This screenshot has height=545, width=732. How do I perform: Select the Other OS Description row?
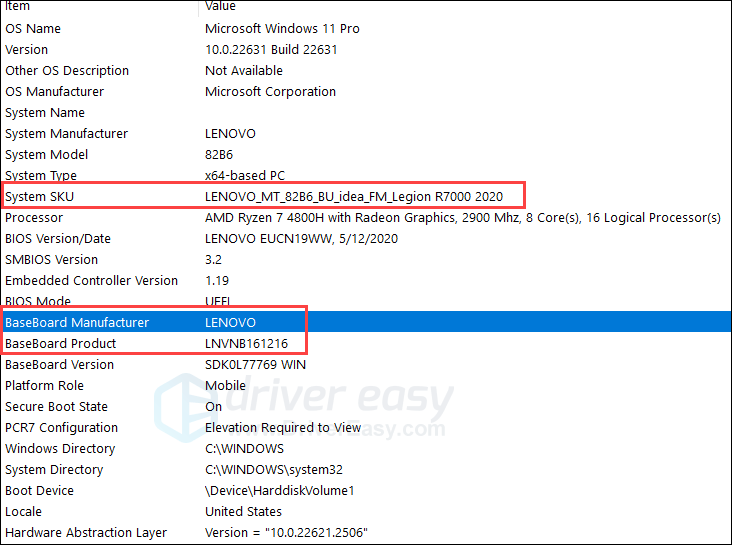coord(366,71)
